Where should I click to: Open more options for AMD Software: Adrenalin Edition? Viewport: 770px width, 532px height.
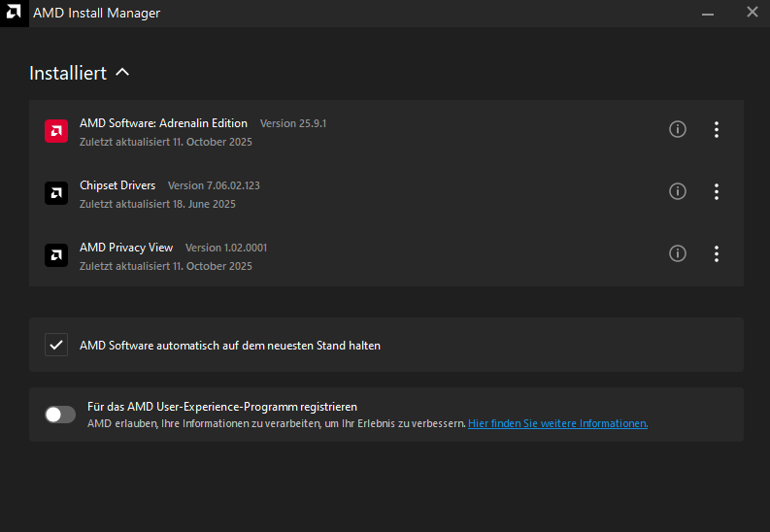[717, 129]
